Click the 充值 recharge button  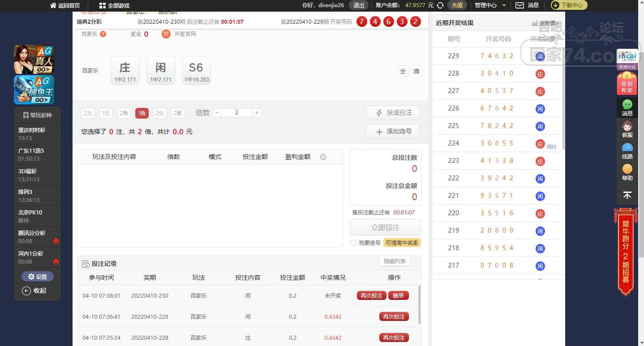[x=457, y=5]
